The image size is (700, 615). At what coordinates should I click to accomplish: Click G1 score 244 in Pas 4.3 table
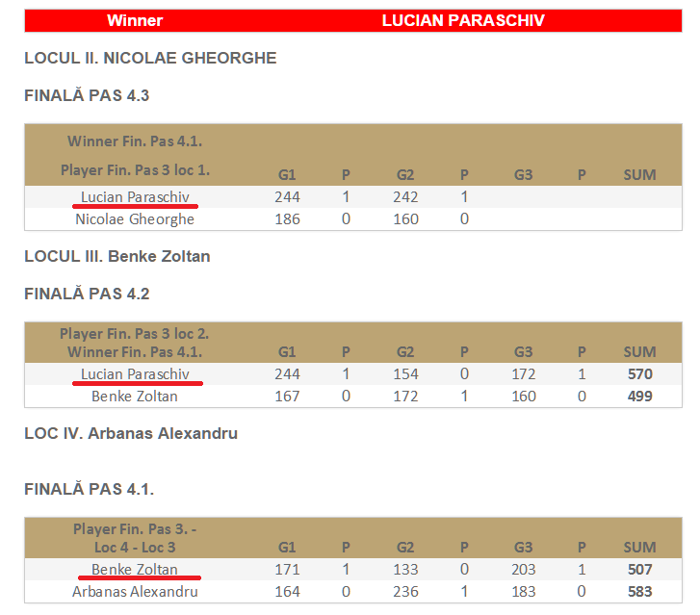coord(287,196)
